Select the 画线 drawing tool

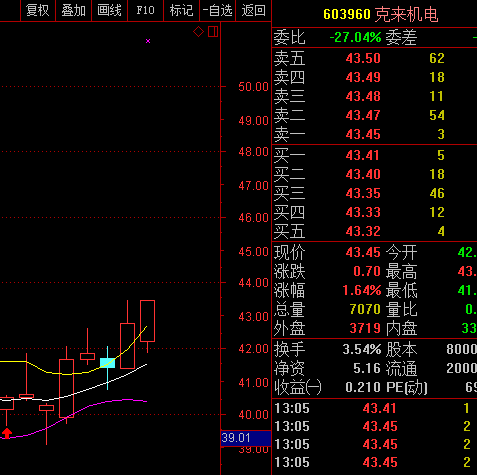109,10
